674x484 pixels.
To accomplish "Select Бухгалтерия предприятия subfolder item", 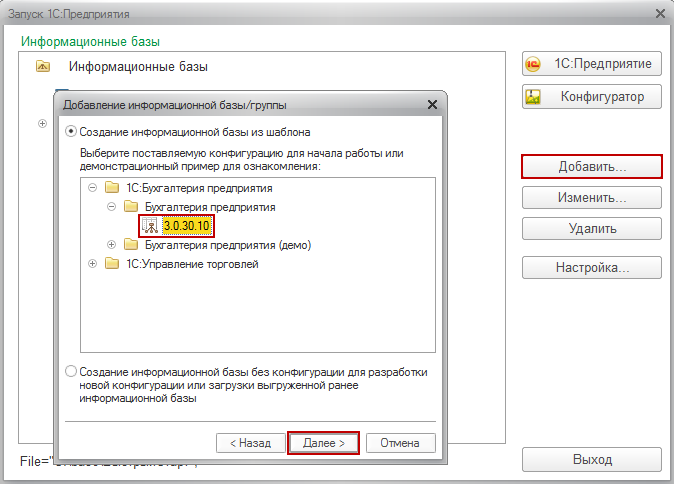I will [x=210, y=207].
